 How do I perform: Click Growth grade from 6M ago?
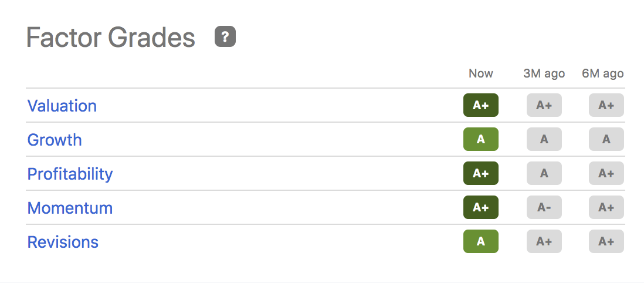pyautogui.click(x=606, y=140)
